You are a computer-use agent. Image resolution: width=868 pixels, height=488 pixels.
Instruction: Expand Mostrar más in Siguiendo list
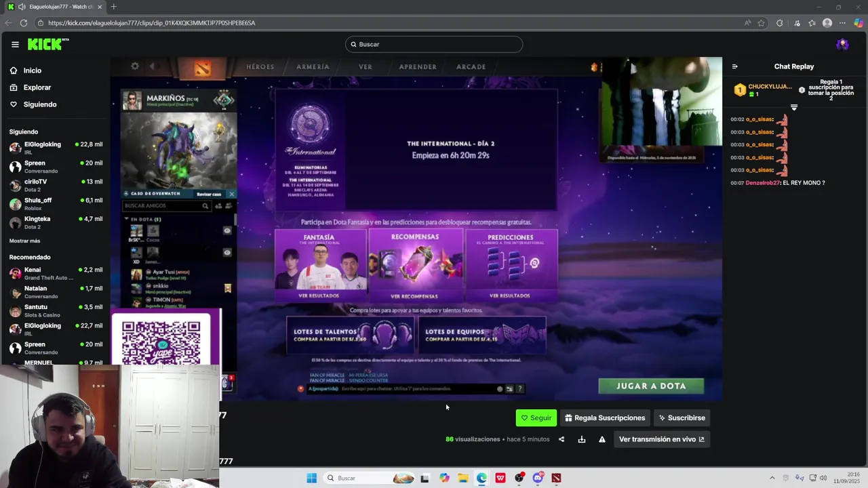[24, 241]
